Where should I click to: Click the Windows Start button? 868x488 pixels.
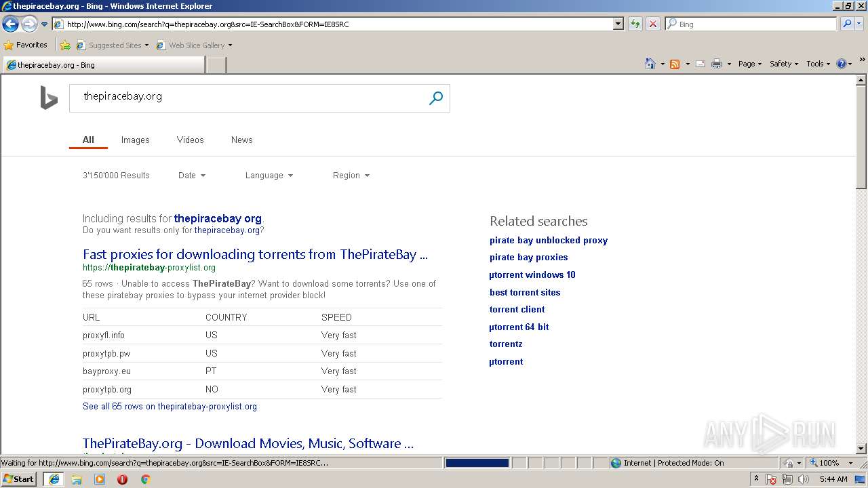(x=19, y=479)
